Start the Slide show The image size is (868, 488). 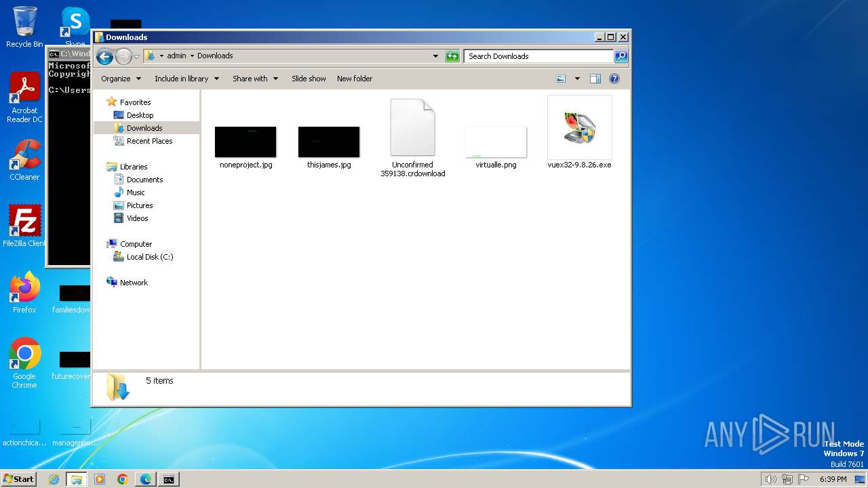click(309, 79)
